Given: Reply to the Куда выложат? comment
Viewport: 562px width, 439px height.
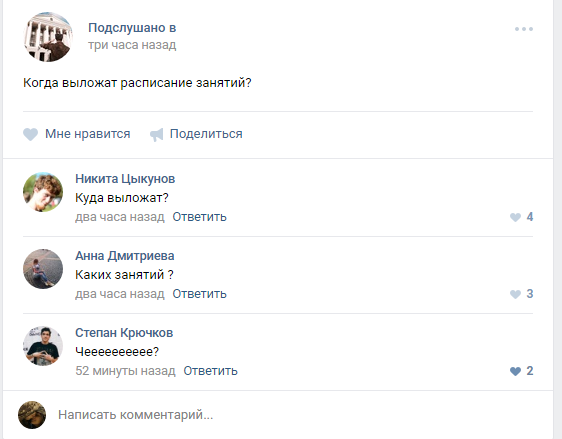Looking at the screenshot, I should click(x=200, y=217).
